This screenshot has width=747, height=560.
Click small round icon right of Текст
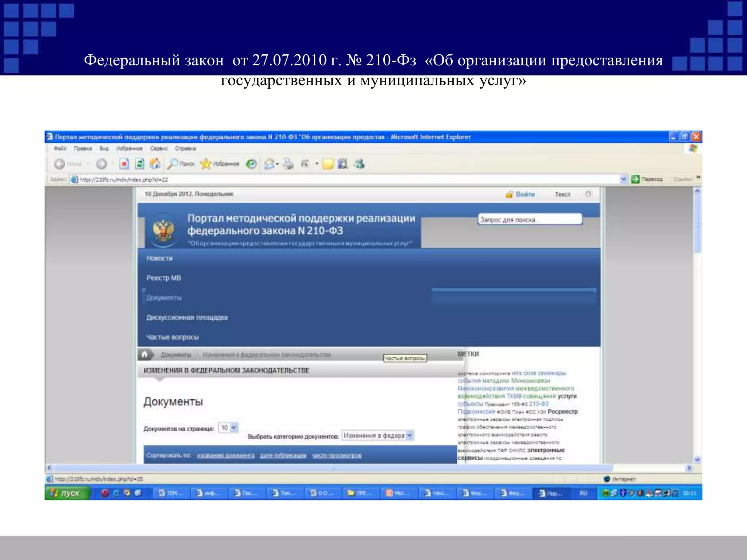click(x=588, y=194)
